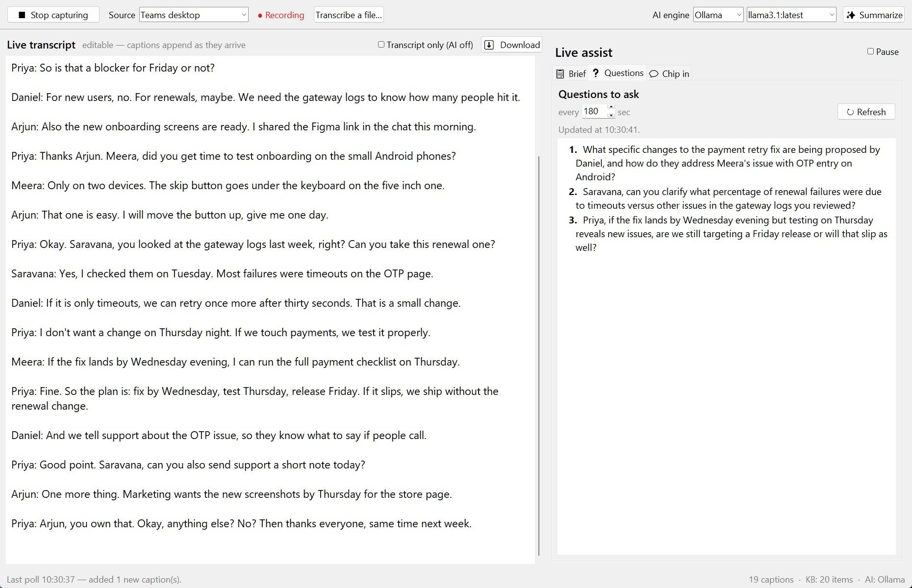Open the Source dropdown showing Teams desktop
The width and height of the screenshot is (912, 588).
(x=194, y=15)
